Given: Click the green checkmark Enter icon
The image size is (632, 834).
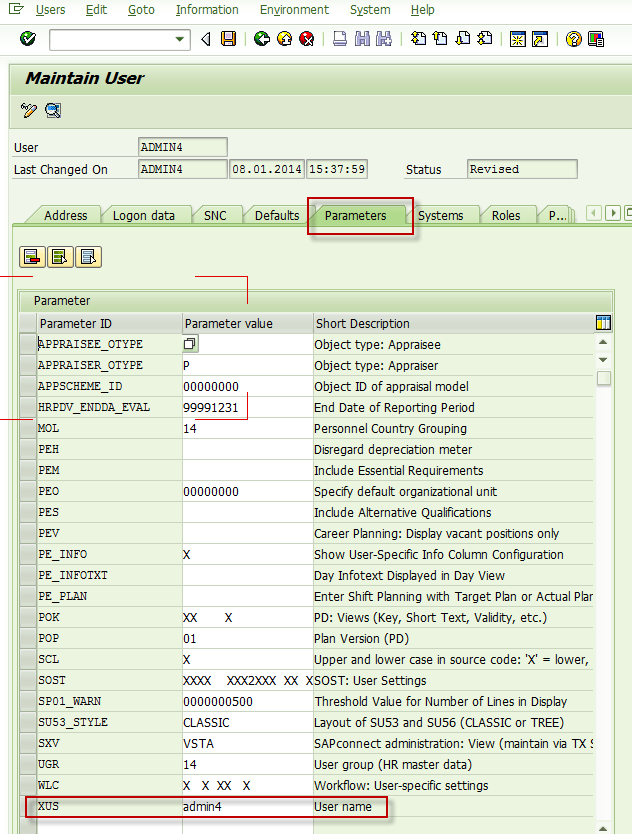Looking at the screenshot, I should click(x=28, y=39).
